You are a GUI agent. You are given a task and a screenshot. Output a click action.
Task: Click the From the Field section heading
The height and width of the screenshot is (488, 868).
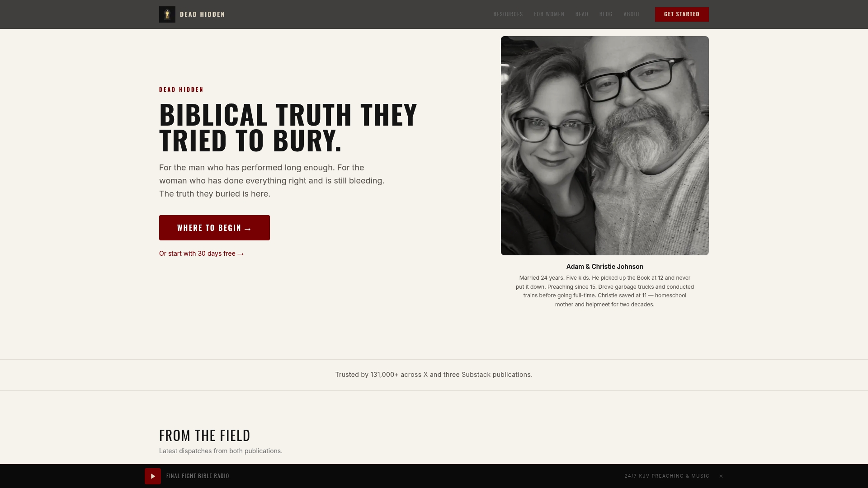(205, 435)
